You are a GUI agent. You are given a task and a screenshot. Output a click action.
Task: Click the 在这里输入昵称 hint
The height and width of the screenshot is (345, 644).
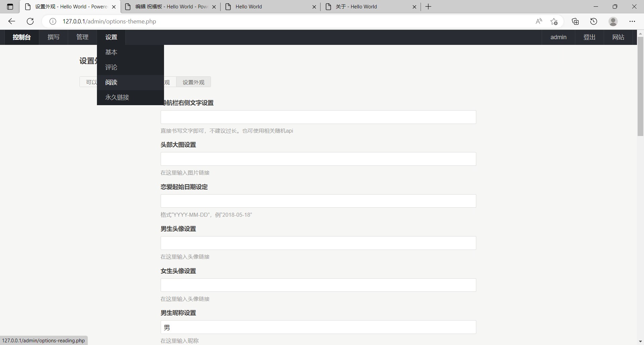pyautogui.click(x=180, y=341)
